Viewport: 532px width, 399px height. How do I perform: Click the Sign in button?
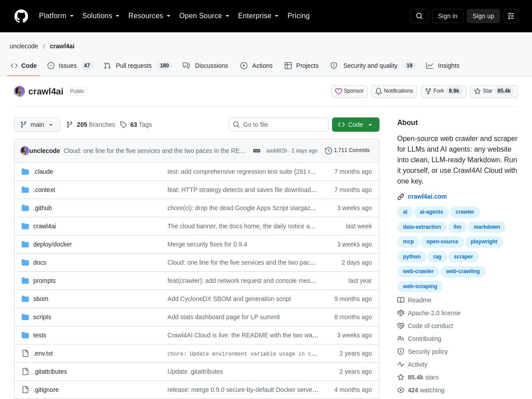(448, 16)
